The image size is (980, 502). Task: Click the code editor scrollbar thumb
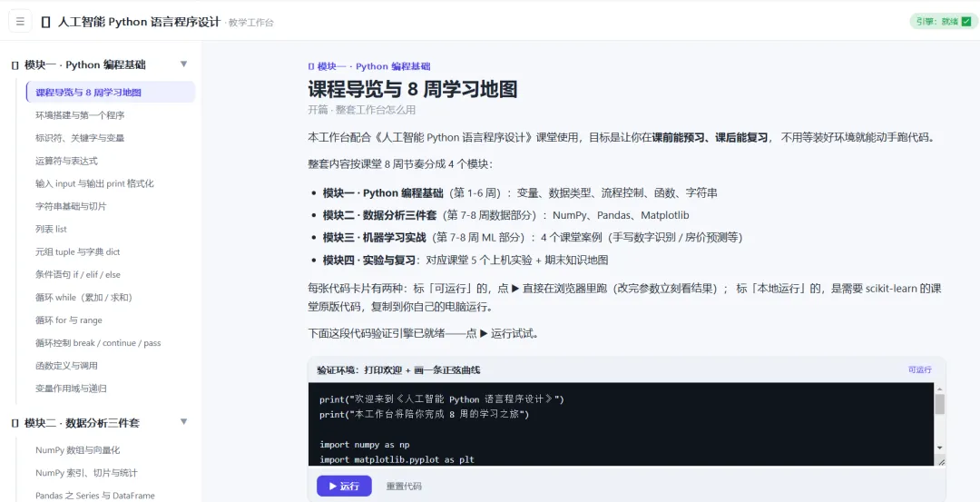[x=939, y=405]
